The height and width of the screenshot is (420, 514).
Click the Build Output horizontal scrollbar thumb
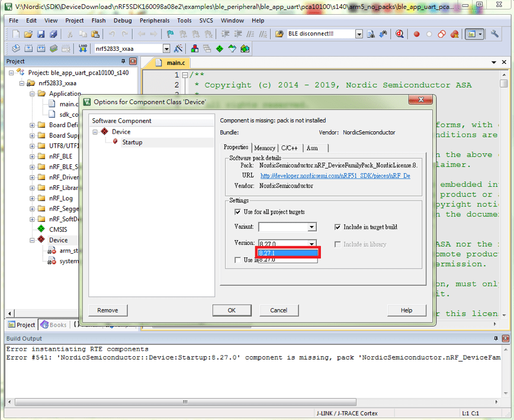[185, 402]
